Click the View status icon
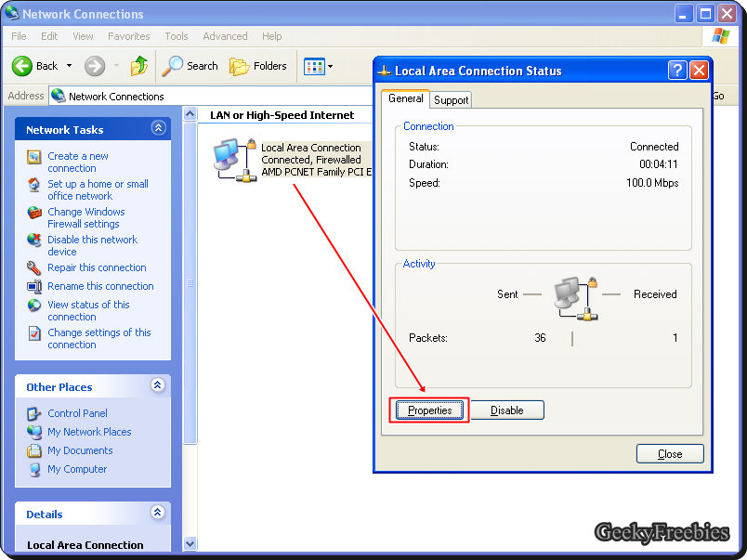The width and height of the screenshot is (747, 560). click(33, 306)
